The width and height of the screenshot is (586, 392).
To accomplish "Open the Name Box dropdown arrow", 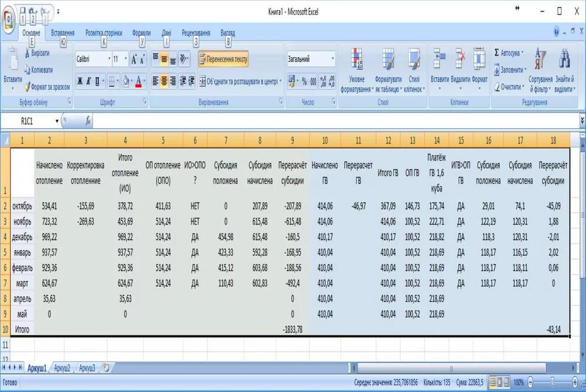I will (x=57, y=121).
